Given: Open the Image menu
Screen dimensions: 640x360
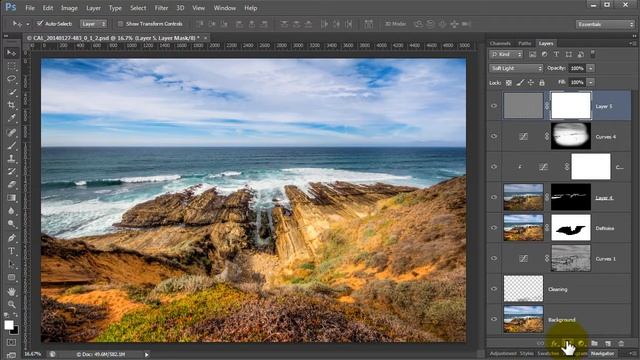Looking at the screenshot, I should (x=69, y=8).
